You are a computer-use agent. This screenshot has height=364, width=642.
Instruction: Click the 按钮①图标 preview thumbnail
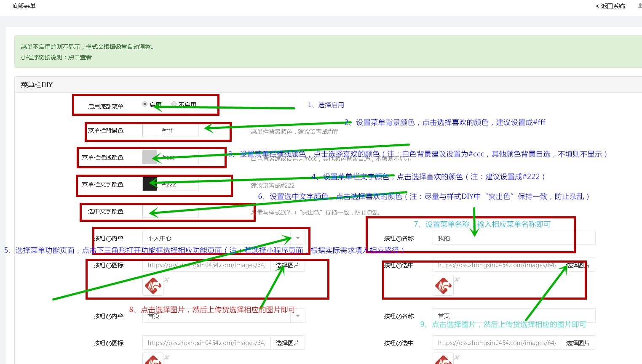153,285
